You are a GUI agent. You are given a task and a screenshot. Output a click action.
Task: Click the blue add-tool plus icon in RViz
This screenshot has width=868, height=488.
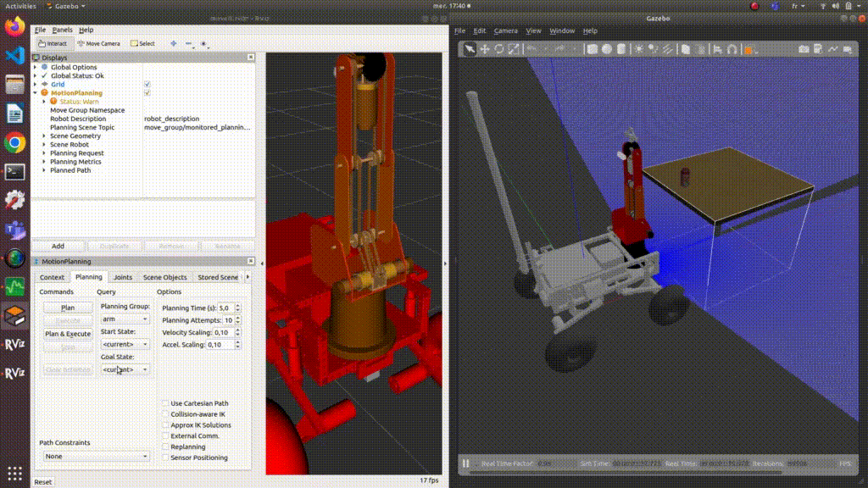tap(173, 43)
